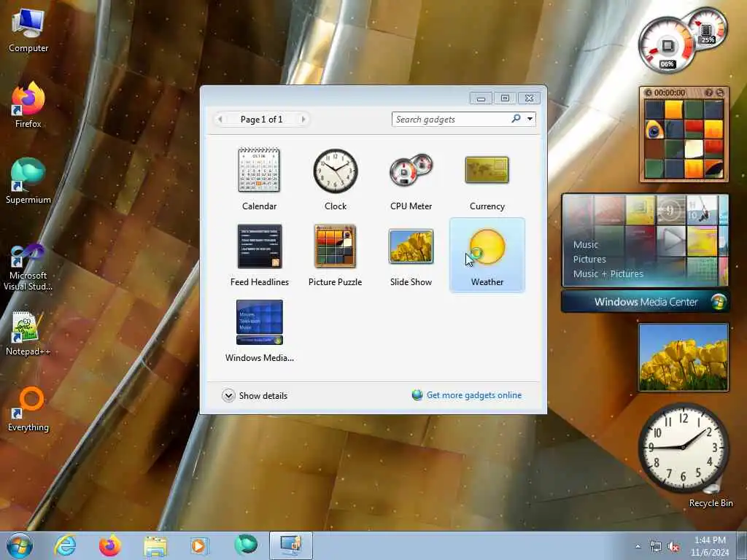Click the muted volume tray icon
This screenshot has width=747, height=560.
click(x=673, y=547)
